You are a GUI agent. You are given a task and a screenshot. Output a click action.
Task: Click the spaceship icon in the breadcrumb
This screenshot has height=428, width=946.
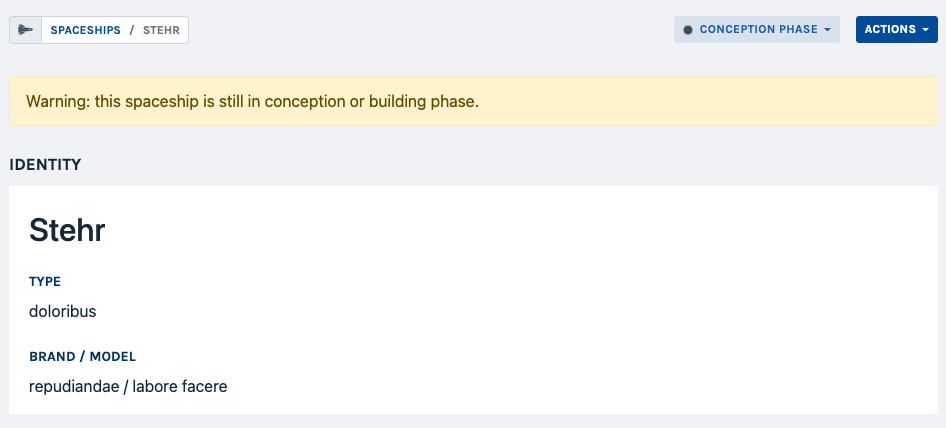pos(26,30)
